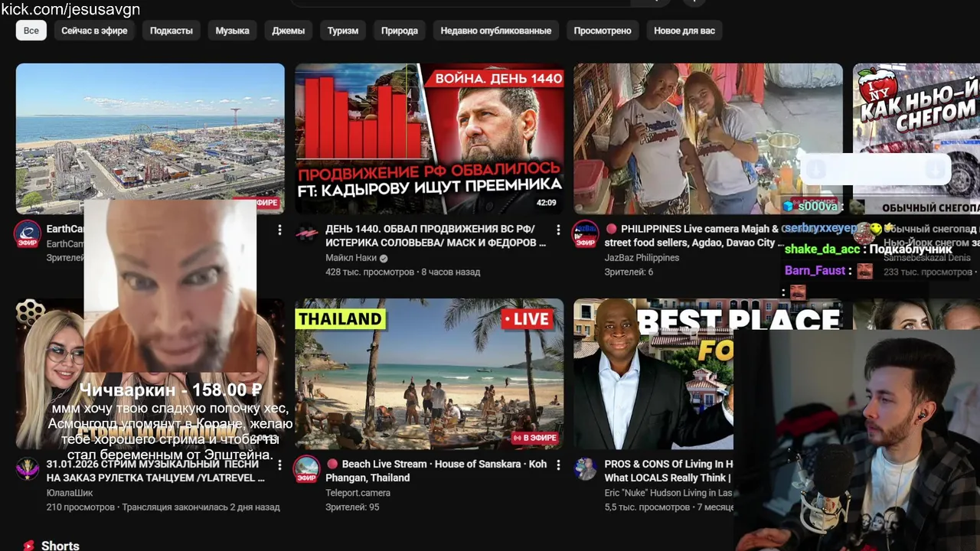Click the s000va chat username
Image resolution: width=980 pixels, height=551 pixels.
[x=818, y=207]
